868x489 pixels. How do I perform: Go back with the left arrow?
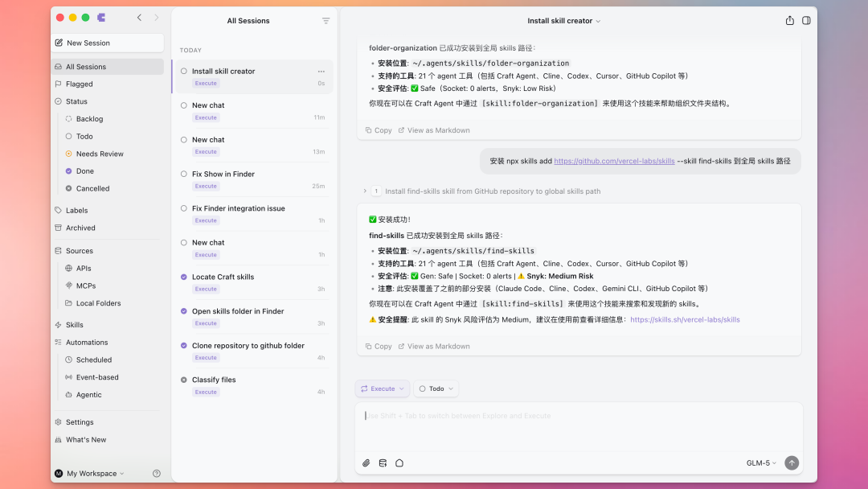point(140,18)
